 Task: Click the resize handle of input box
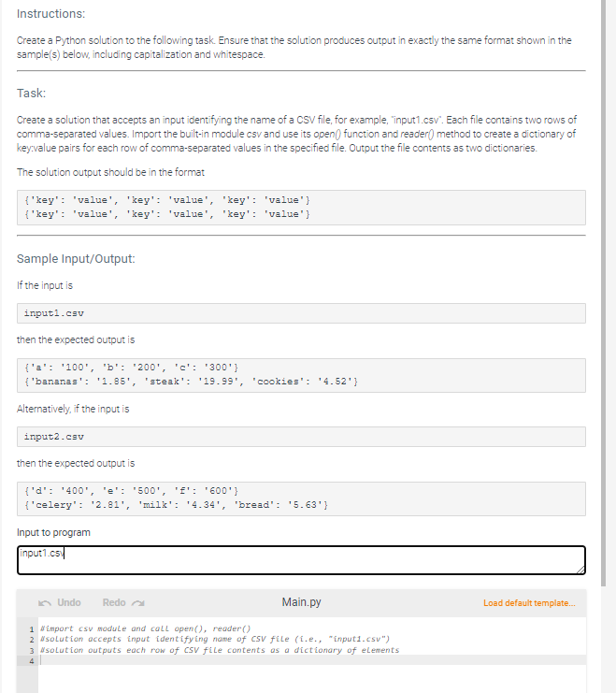pos(581,570)
